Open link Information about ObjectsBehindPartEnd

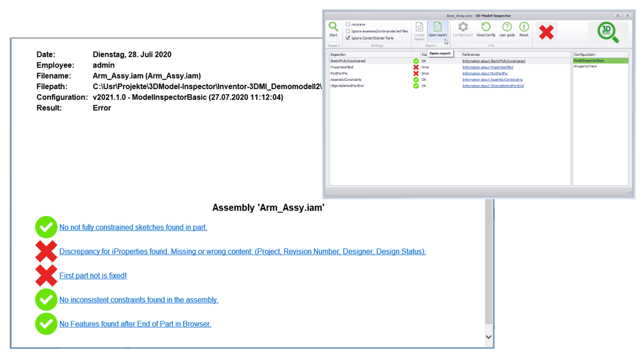coord(493,86)
